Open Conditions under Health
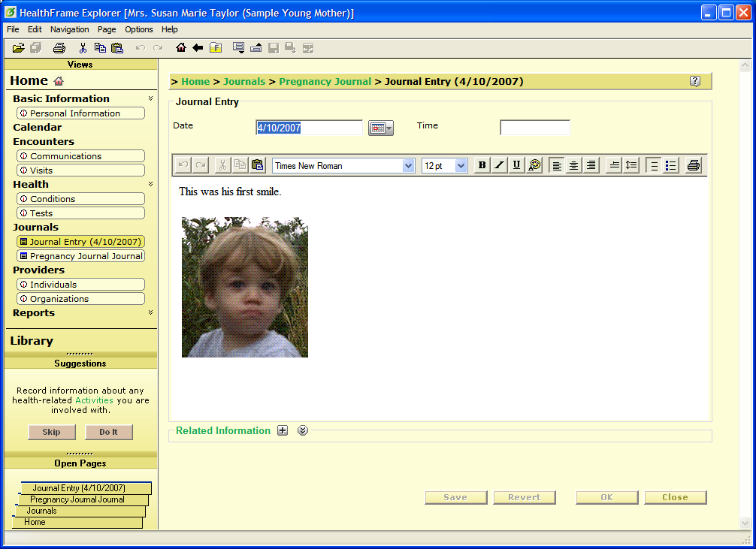 pyautogui.click(x=80, y=199)
